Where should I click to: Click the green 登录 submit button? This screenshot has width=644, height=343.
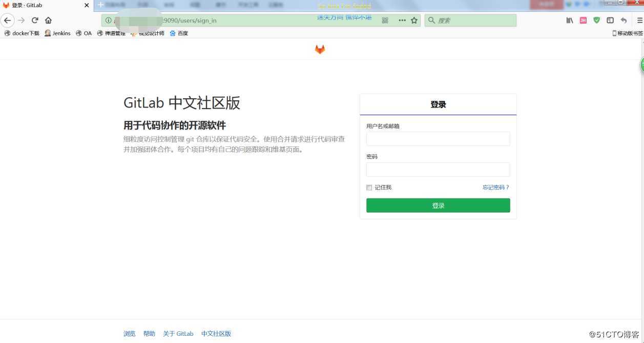click(438, 205)
